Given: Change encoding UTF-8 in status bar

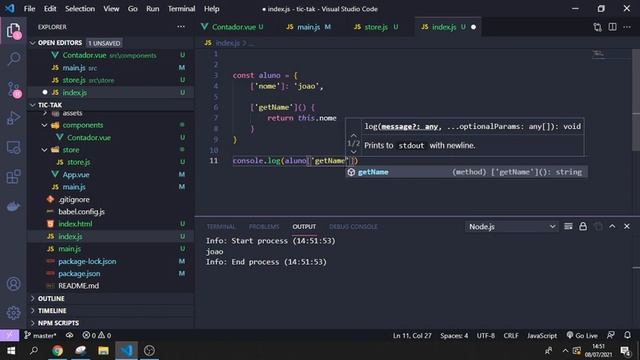Looking at the screenshot, I should [x=486, y=336].
